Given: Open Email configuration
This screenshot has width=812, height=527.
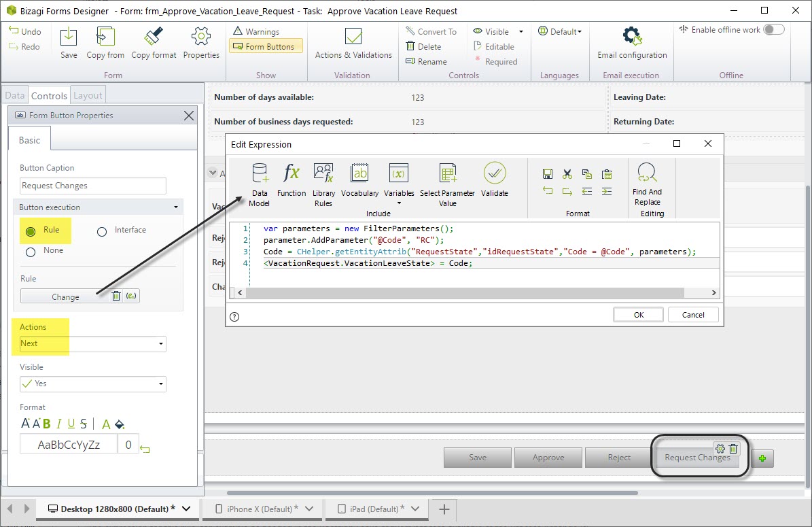Looking at the screenshot, I should pyautogui.click(x=632, y=44).
